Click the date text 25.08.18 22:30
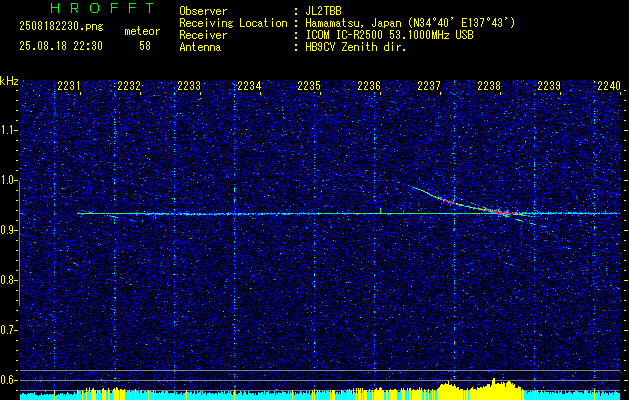629x400 pixels. 61,46
